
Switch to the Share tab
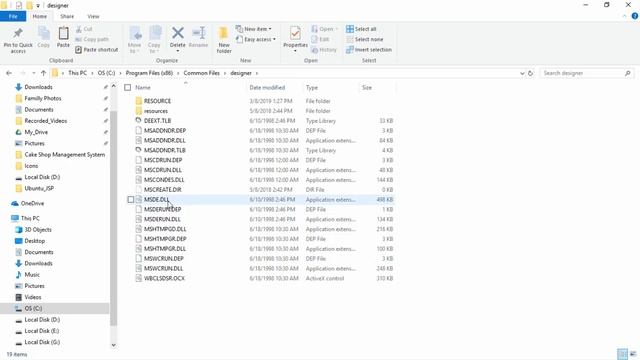pos(67,16)
